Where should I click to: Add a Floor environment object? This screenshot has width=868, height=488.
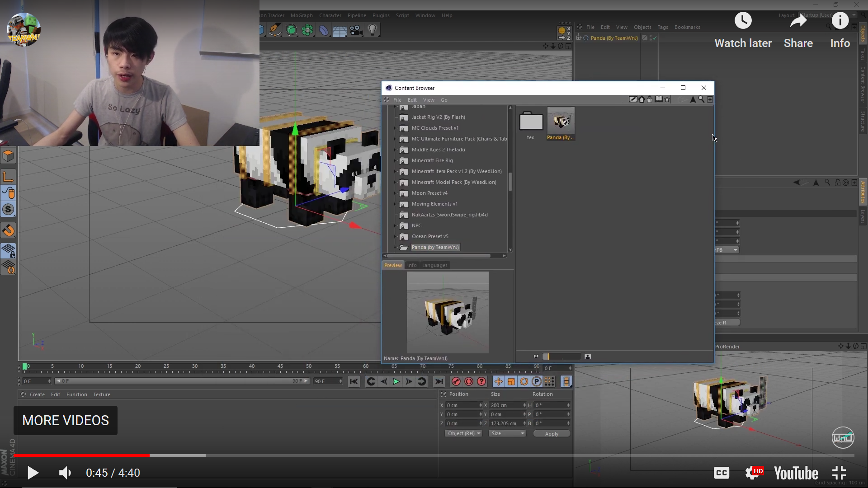340,30
